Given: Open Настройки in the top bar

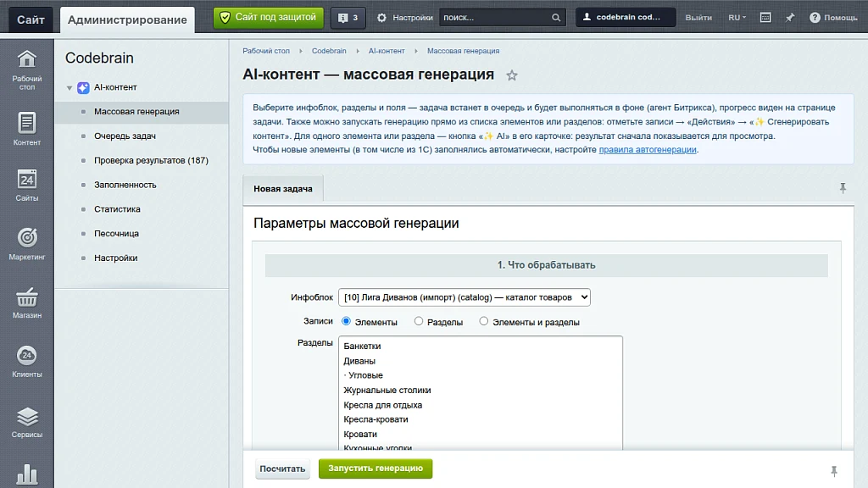Looking at the screenshot, I should click(x=406, y=18).
